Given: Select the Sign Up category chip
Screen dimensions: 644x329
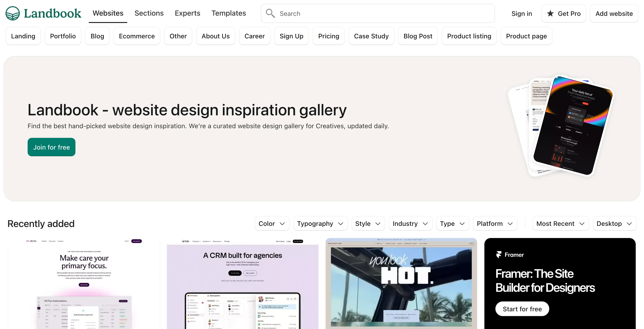Looking at the screenshot, I should (x=291, y=36).
